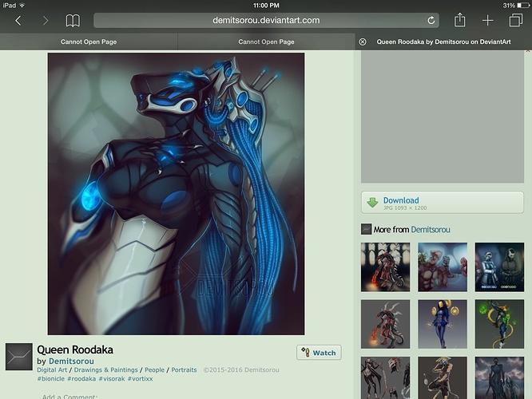Go back with the Safari back arrow
532x399 pixels.
[18, 21]
